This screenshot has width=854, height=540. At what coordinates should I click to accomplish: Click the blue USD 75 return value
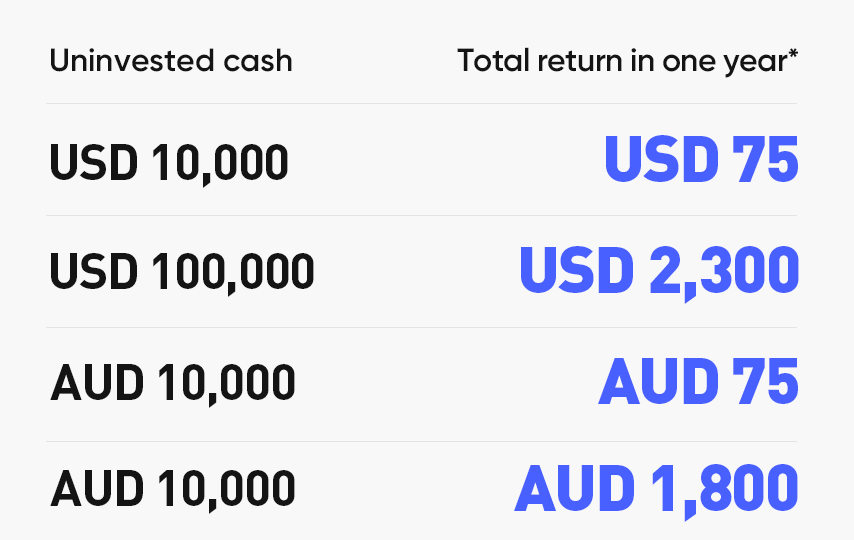tap(701, 160)
